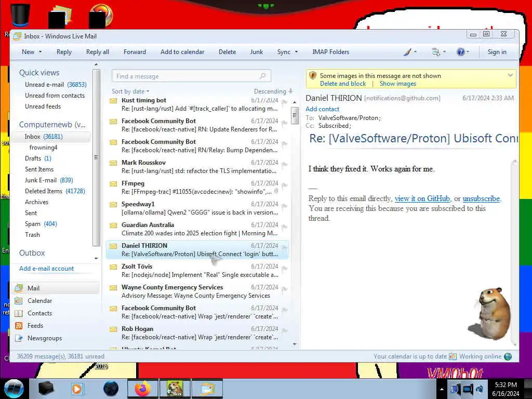Screen dimensions: 532x399
Task: Flag the Wayne County Emergency Services message
Action: (284, 289)
